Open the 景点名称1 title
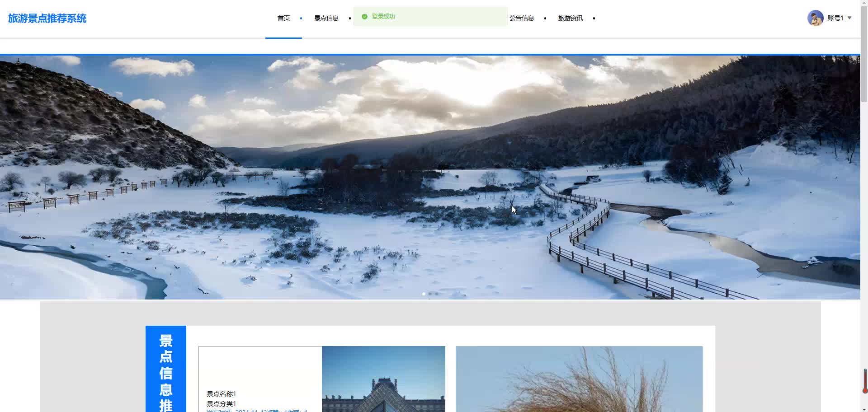 (x=222, y=394)
